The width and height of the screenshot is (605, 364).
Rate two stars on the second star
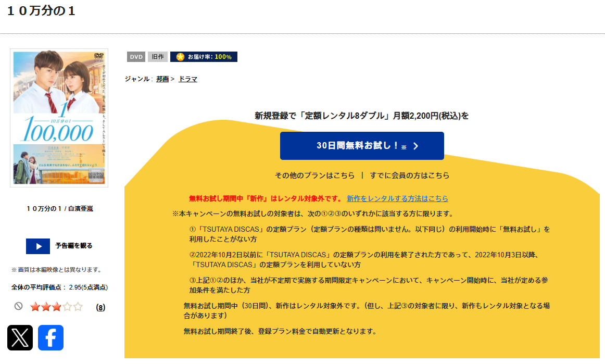[x=46, y=307]
